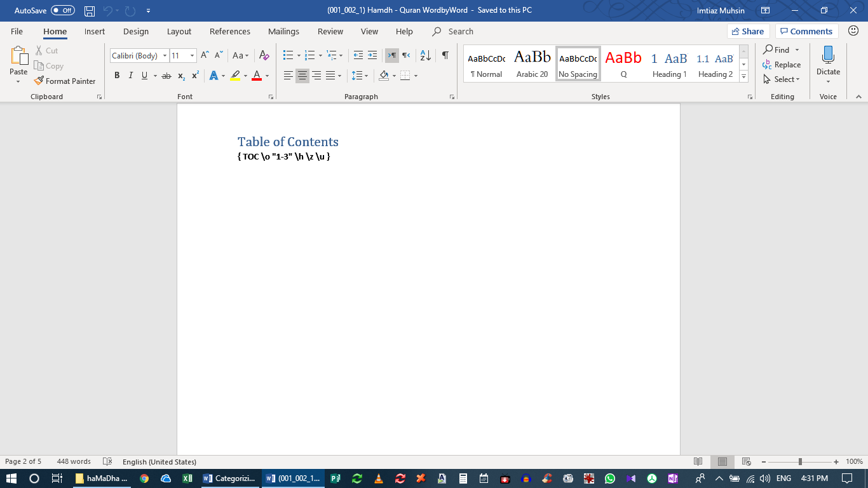Click the Sort icon

coord(426,55)
